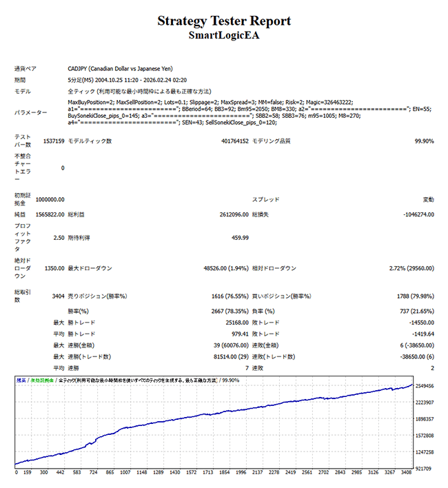
Task: Click the 99.90% modeling quality value
Action: coord(423,141)
